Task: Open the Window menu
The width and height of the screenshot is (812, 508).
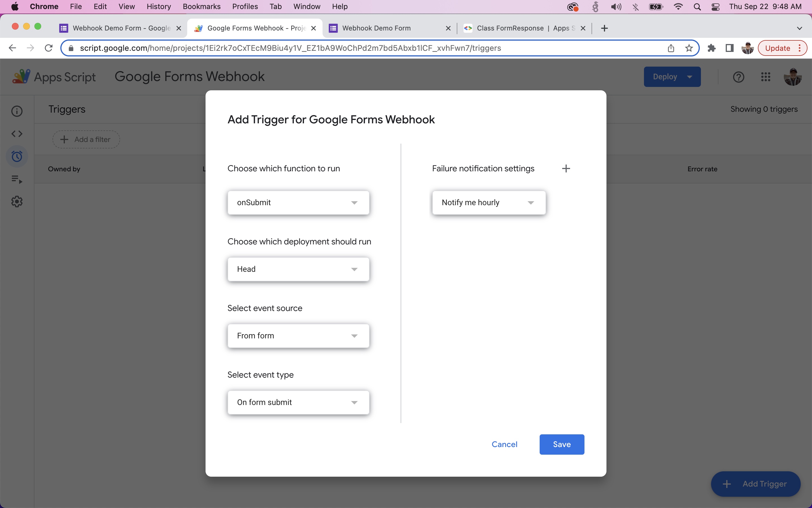Action: [307, 7]
